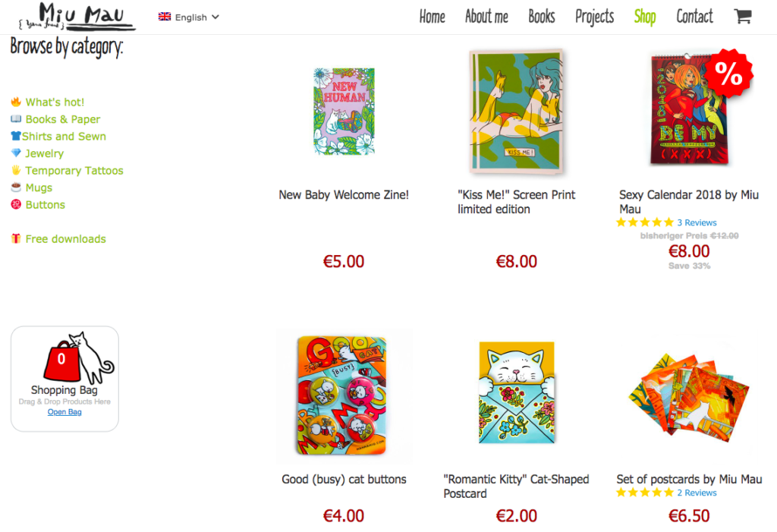Click the red percent sale badge
This screenshot has width=777, height=532.
[728, 74]
